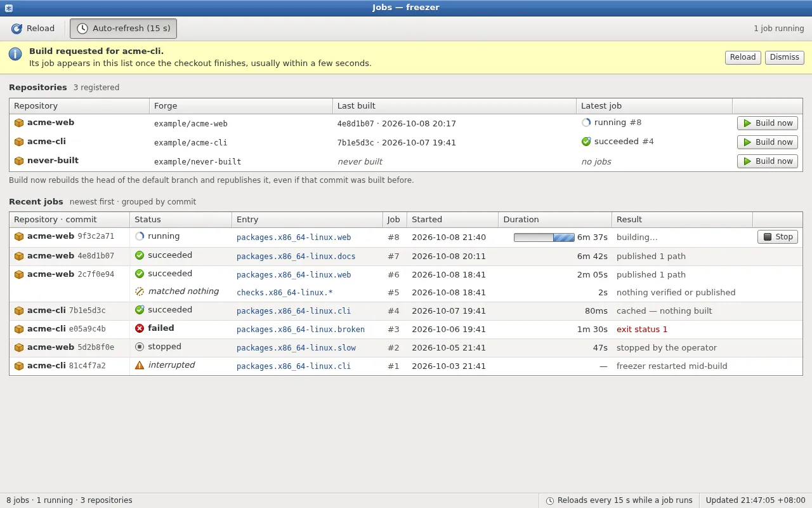Select 'freezer restarted mid-build' result

coord(672,366)
